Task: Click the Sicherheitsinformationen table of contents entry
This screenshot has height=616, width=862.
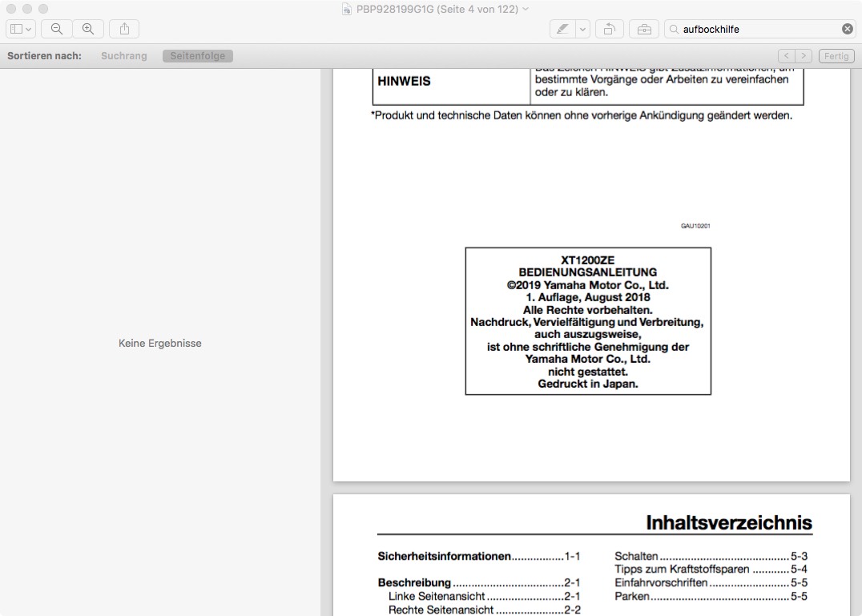Action: point(444,556)
